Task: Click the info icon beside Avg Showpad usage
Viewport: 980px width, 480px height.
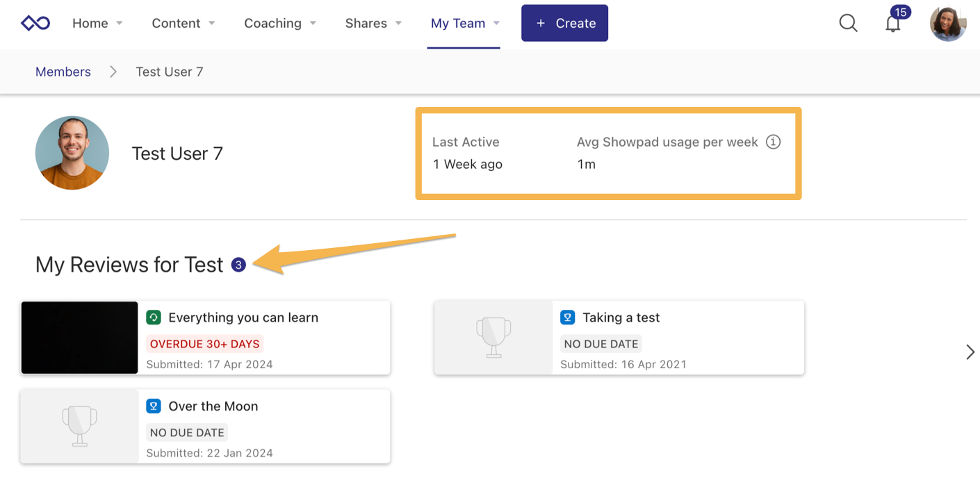Action: pyautogui.click(x=773, y=142)
